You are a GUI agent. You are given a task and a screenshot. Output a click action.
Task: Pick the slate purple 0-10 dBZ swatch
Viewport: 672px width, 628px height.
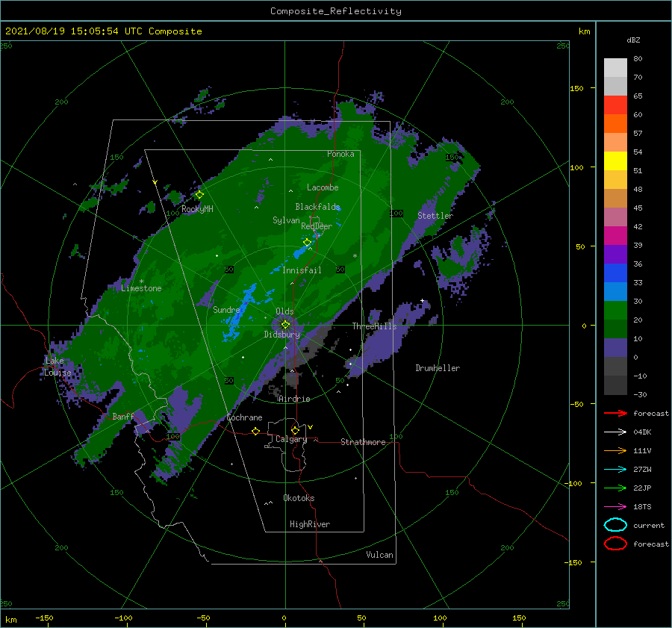615,348
